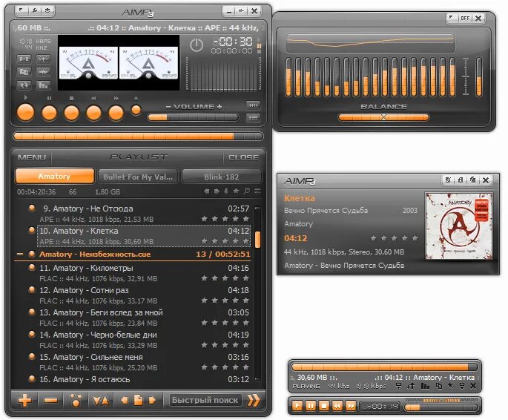Viewport: 508px width, 420px height.
Task: Collapse the Amatory - Неизбежность.cue group
Action: 20,255
